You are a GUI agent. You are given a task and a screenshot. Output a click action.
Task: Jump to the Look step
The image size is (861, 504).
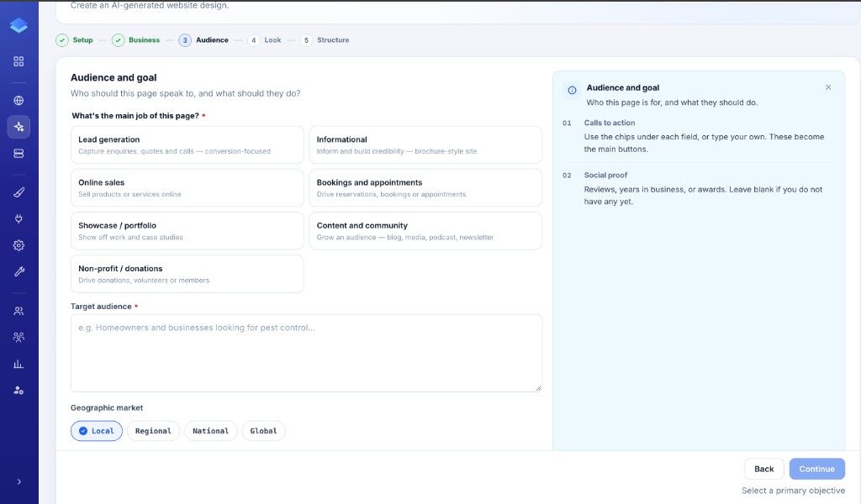264,40
